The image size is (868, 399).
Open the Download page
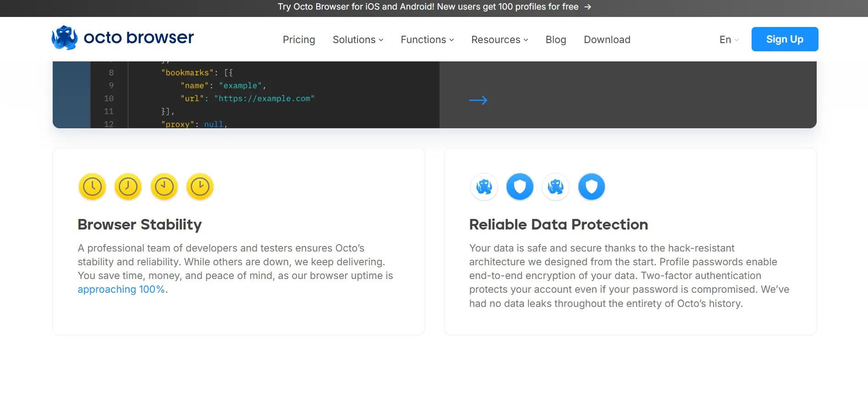coord(607,40)
